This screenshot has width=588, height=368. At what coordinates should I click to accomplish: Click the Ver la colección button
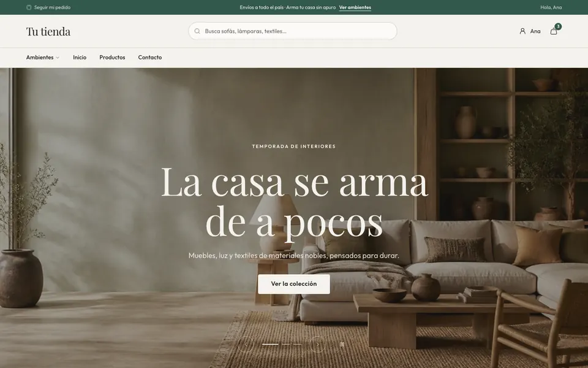294,284
